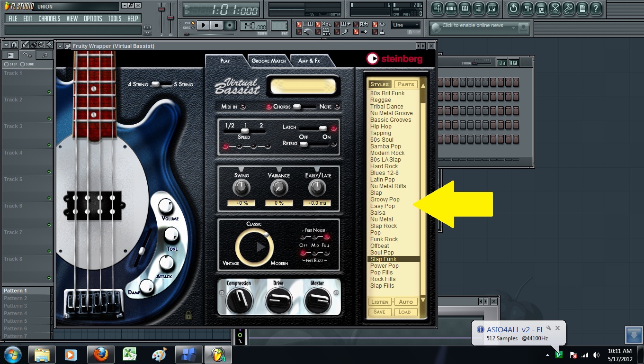Click the Windows Start button
Screen dimensions: 644x364
point(12,355)
